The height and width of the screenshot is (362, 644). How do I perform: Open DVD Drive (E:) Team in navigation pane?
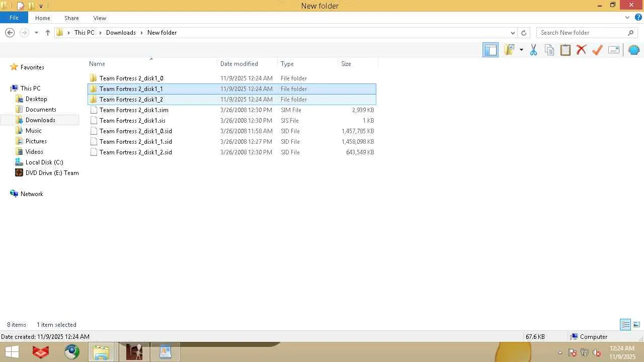click(x=52, y=173)
